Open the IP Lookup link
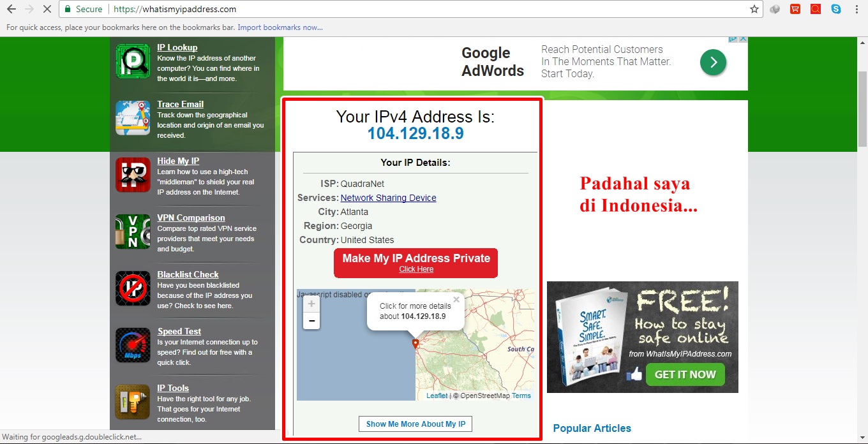Viewport: 868px width, 444px height. tap(177, 47)
